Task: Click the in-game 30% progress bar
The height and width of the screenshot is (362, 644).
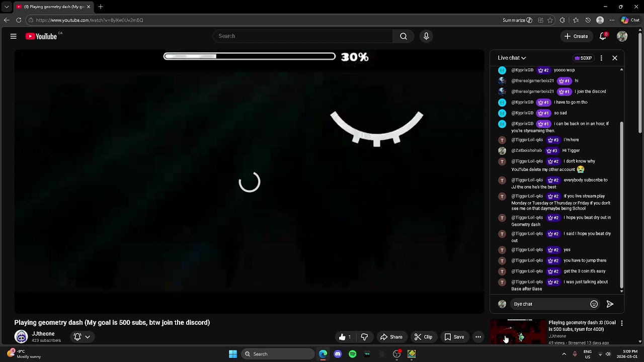Action: click(249, 56)
